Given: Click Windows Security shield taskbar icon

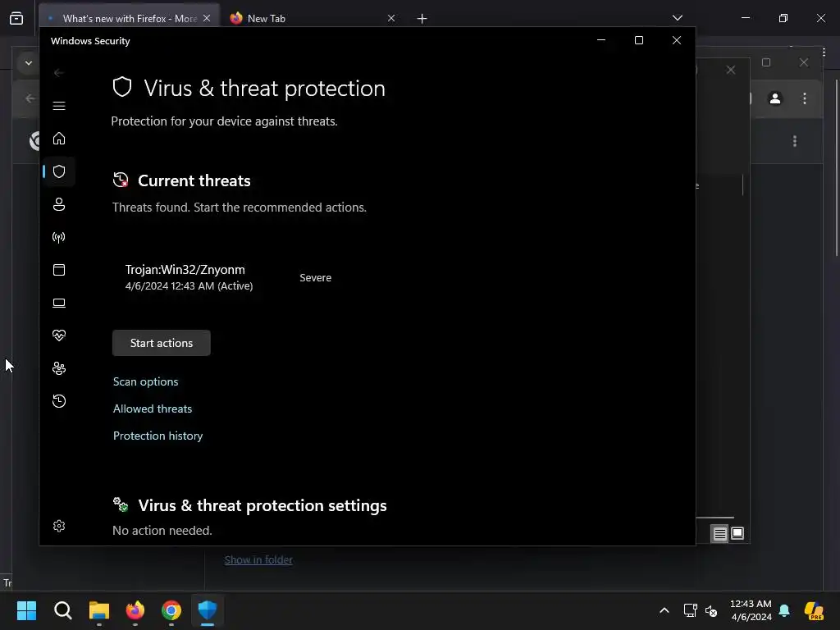Looking at the screenshot, I should tap(208, 610).
